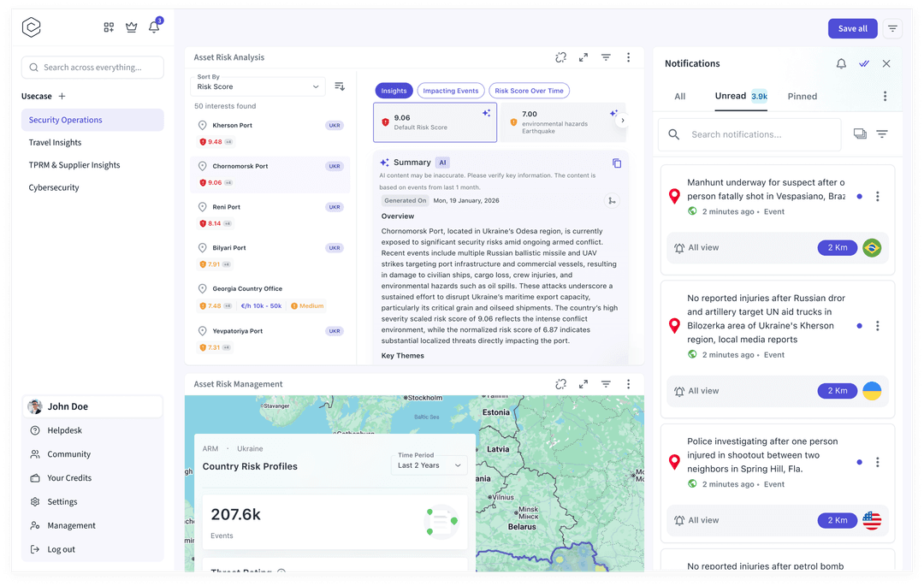Click the notification bell in top bar
Screen dimensions: 924x586
[154, 27]
